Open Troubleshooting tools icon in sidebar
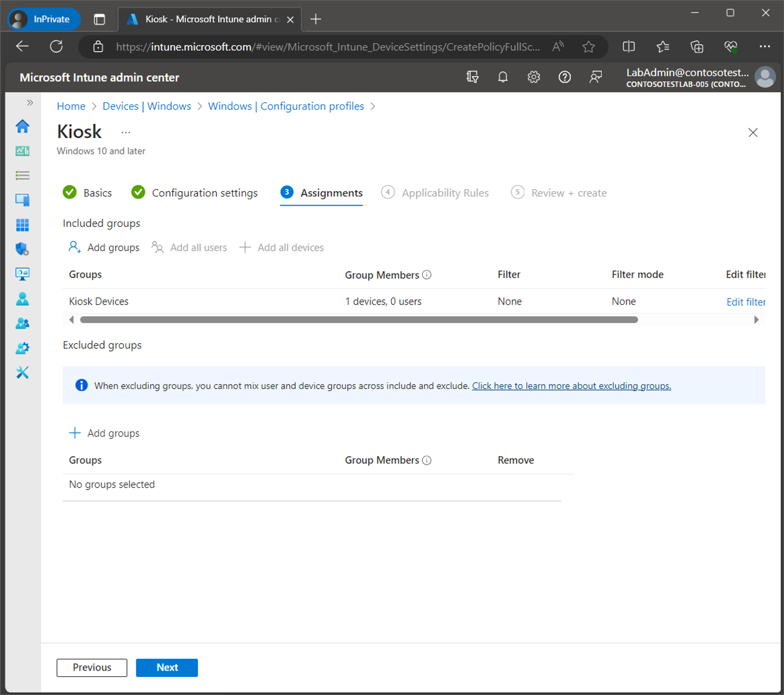Screen dimensions: 784x695 (23, 373)
